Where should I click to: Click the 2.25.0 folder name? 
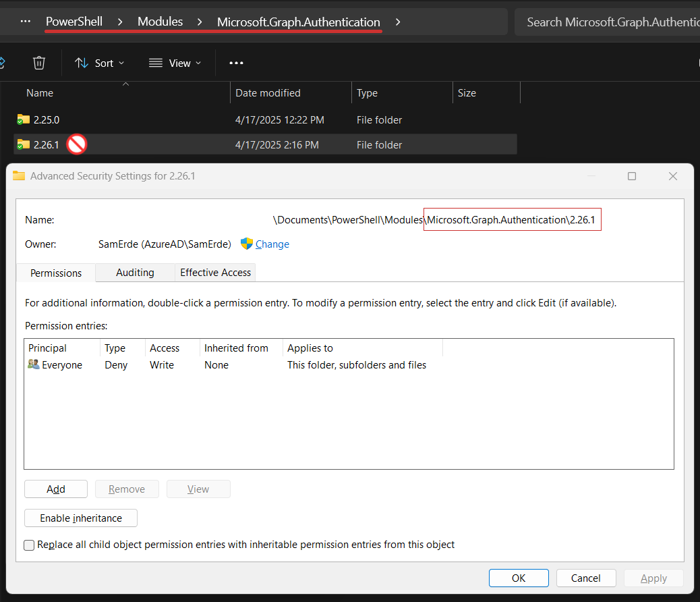47,119
